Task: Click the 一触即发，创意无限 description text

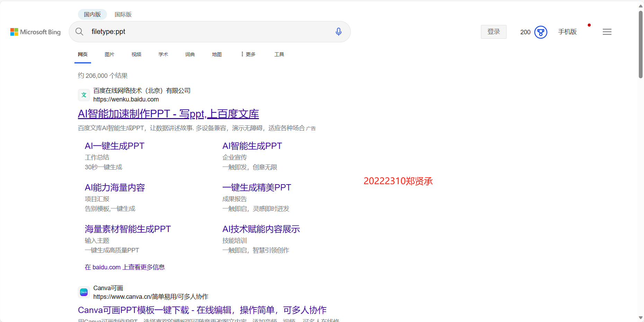Action: tap(250, 167)
